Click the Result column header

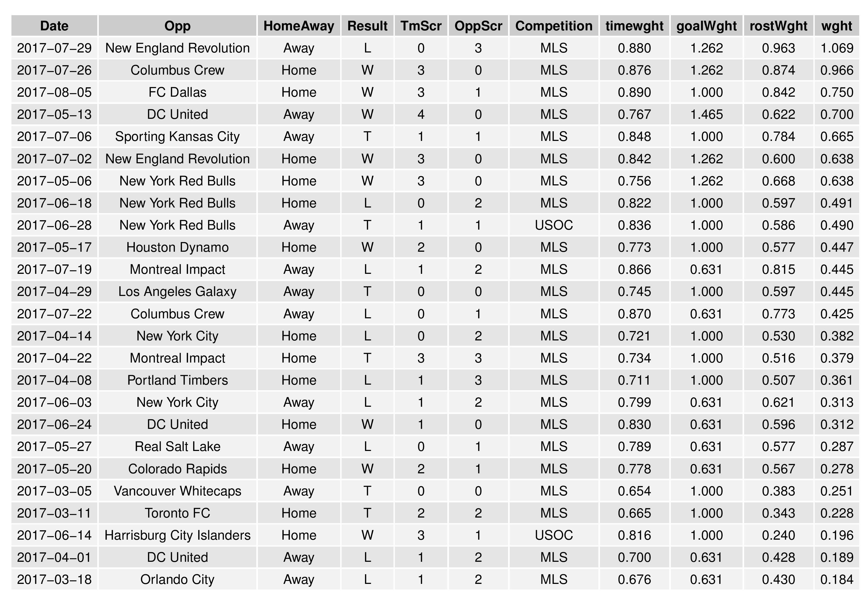click(367, 26)
